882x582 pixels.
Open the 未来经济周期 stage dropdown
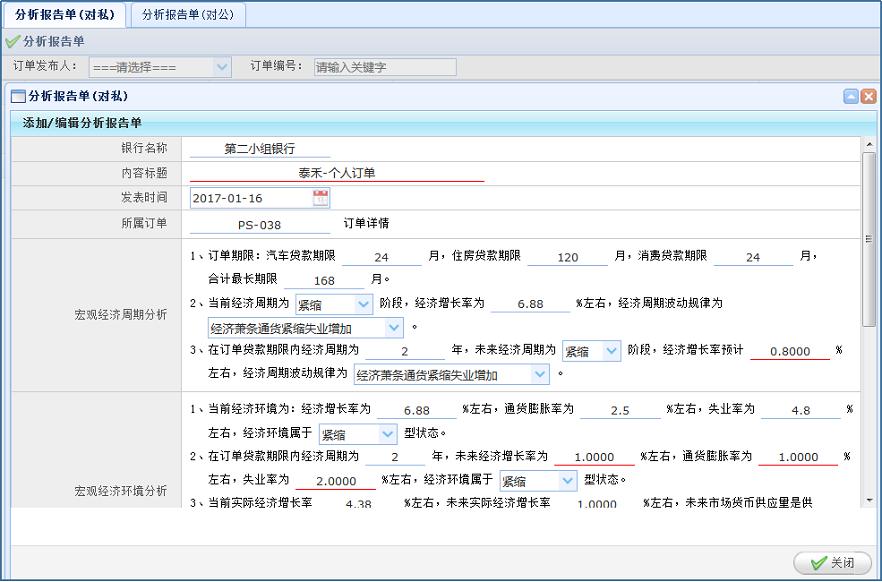click(591, 351)
